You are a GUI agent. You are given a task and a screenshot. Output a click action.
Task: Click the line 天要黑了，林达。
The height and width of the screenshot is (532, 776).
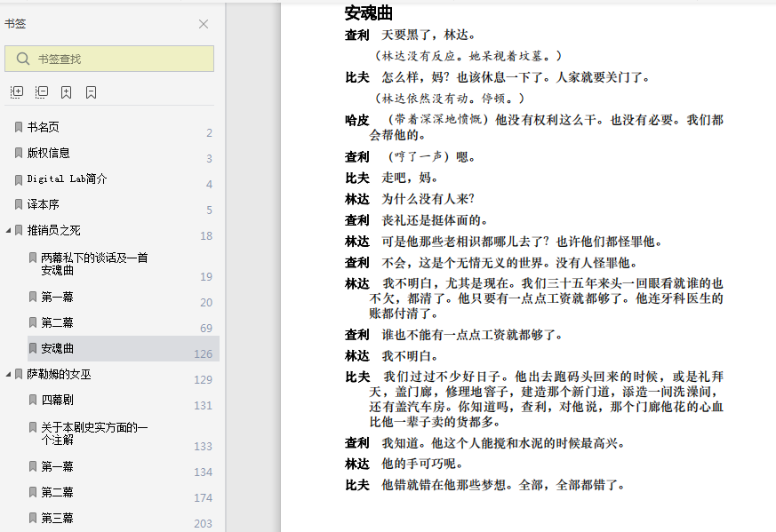click(x=428, y=36)
